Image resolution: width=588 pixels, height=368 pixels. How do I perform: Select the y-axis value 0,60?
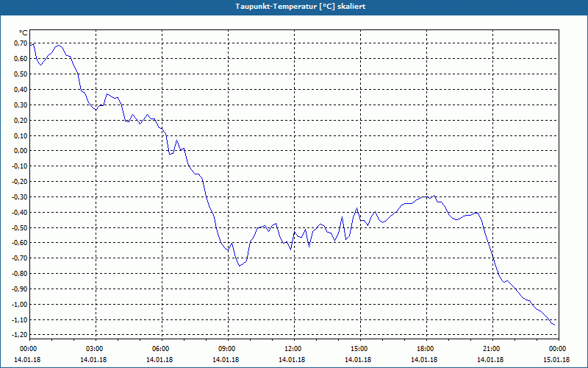21,59
